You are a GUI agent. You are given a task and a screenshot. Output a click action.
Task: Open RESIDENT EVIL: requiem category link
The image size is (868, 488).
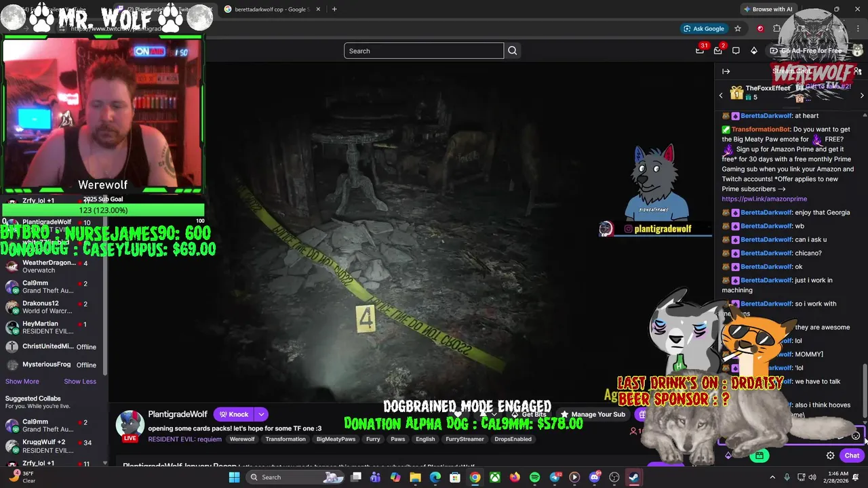pos(184,439)
